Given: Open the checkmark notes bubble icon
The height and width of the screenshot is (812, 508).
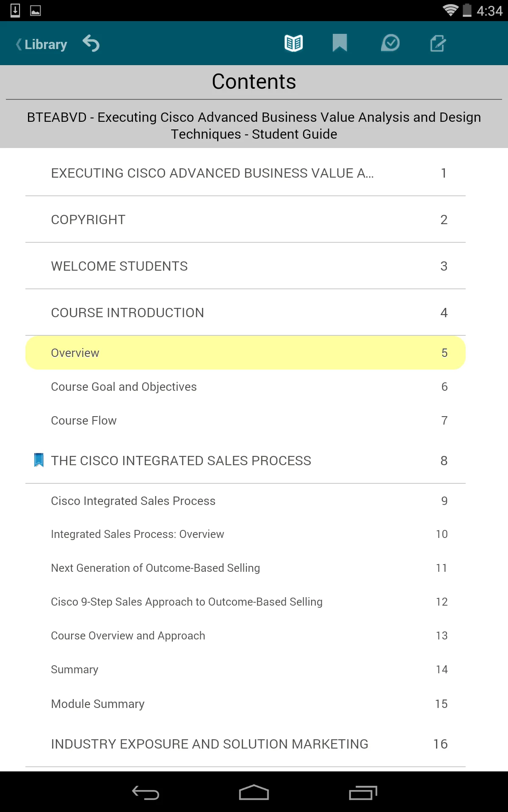Looking at the screenshot, I should coord(390,43).
